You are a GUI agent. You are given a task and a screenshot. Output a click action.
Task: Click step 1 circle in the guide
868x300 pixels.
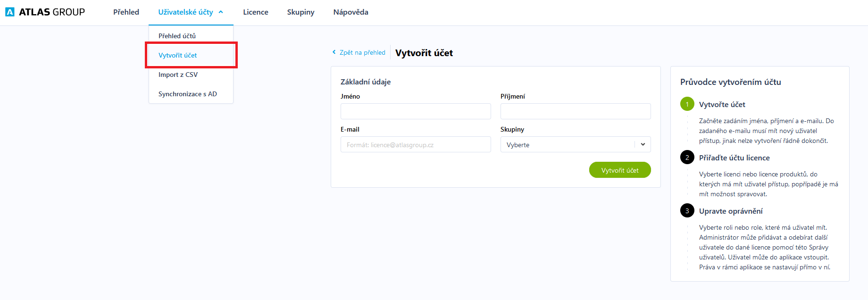click(x=687, y=104)
